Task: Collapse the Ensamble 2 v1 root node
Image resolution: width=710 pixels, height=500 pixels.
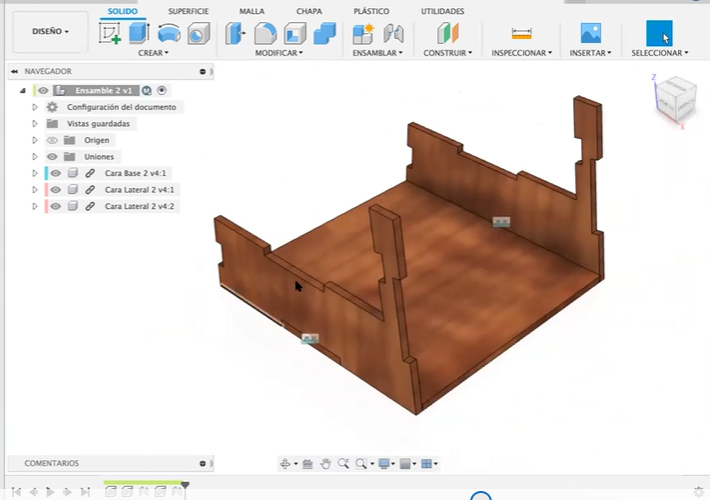Action: [23, 91]
